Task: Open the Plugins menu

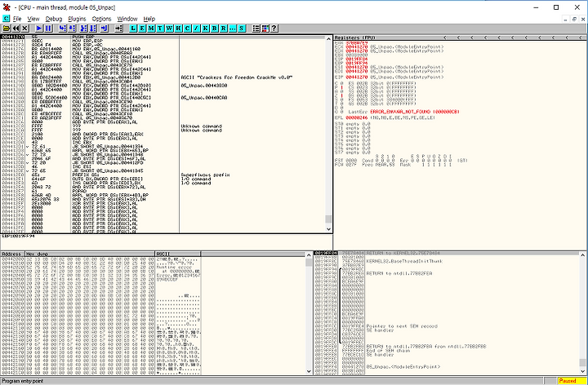Action: point(77,19)
